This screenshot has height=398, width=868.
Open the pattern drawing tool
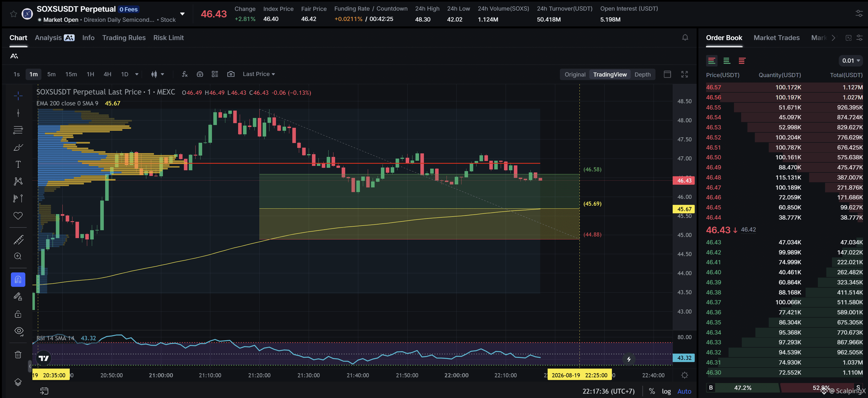[18, 181]
